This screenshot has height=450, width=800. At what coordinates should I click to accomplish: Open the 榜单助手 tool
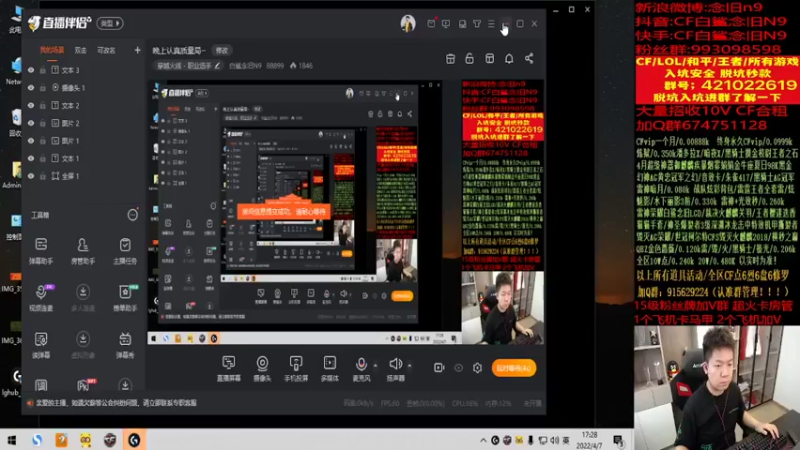[125, 297]
